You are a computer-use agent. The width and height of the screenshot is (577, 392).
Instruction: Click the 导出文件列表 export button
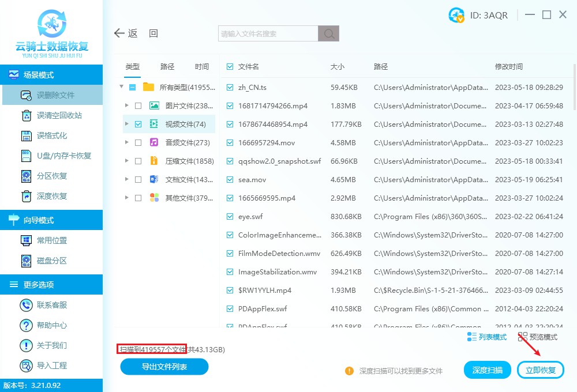(x=164, y=367)
